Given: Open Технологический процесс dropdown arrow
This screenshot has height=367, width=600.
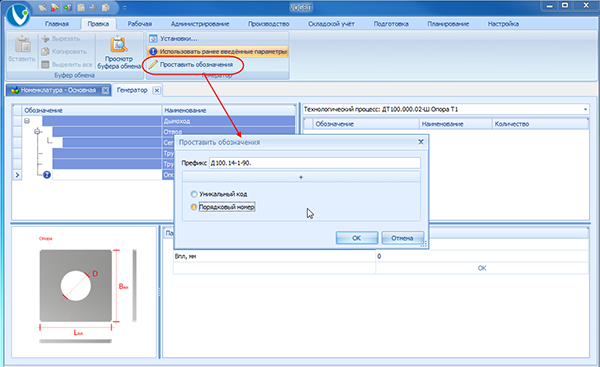Looking at the screenshot, I should [x=585, y=109].
